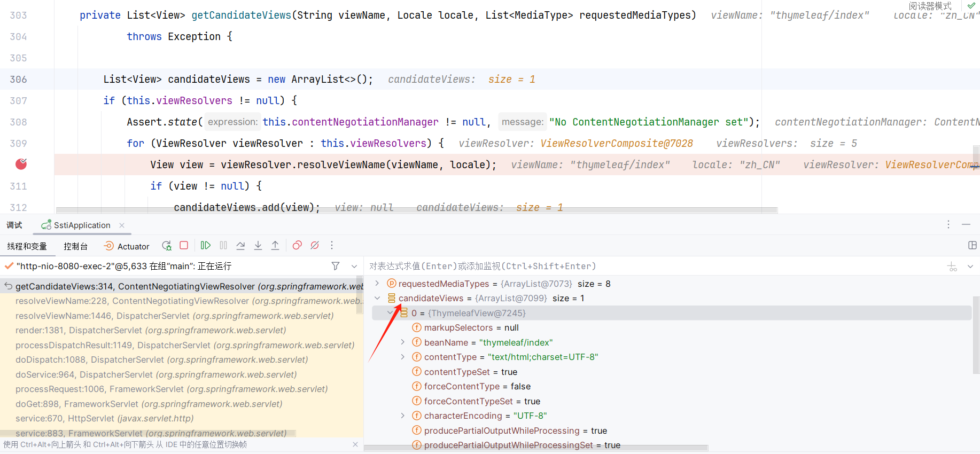Remove the breakpoint on line 310
The image size is (980, 454).
[x=21, y=165]
